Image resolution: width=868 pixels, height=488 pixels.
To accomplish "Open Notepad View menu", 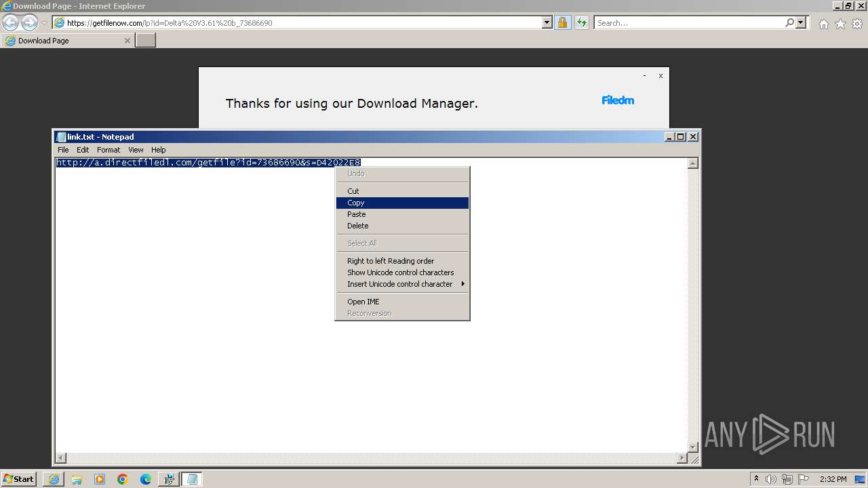I will (136, 150).
